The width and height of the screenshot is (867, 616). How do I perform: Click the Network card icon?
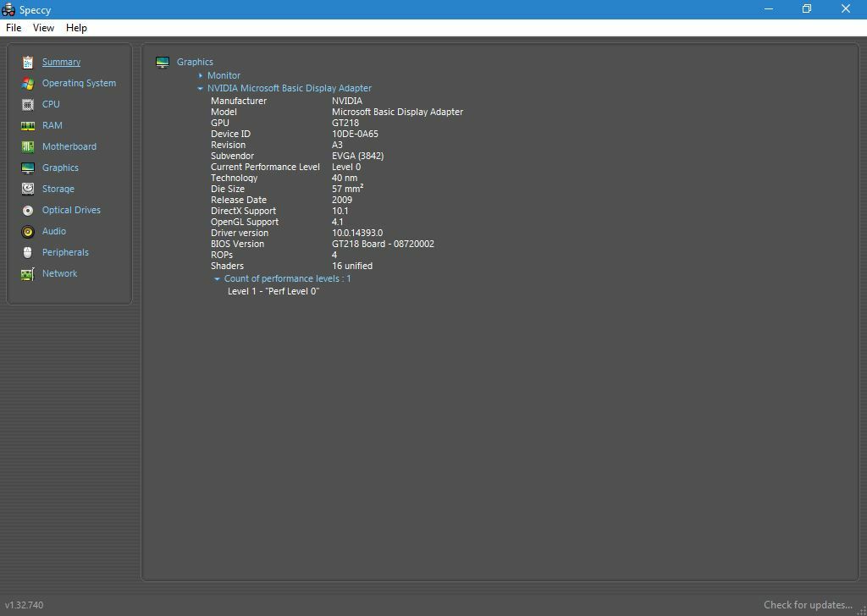click(x=28, y=273)
